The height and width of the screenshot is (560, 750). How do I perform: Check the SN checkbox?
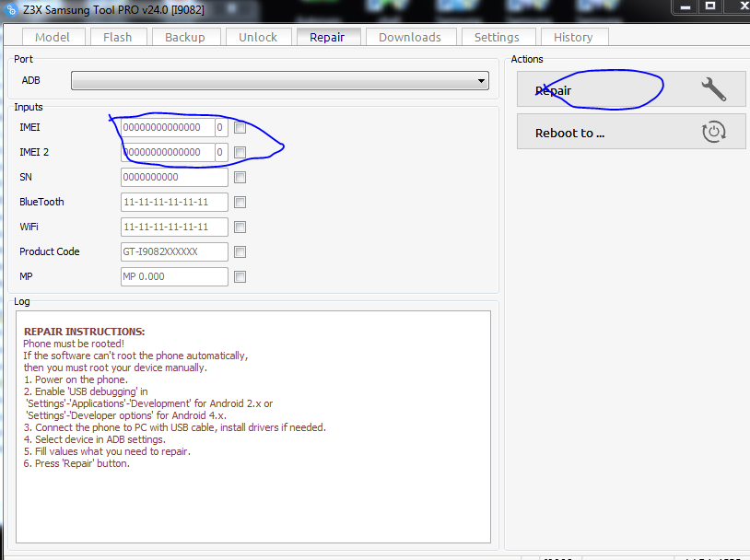tap(240, 178)
